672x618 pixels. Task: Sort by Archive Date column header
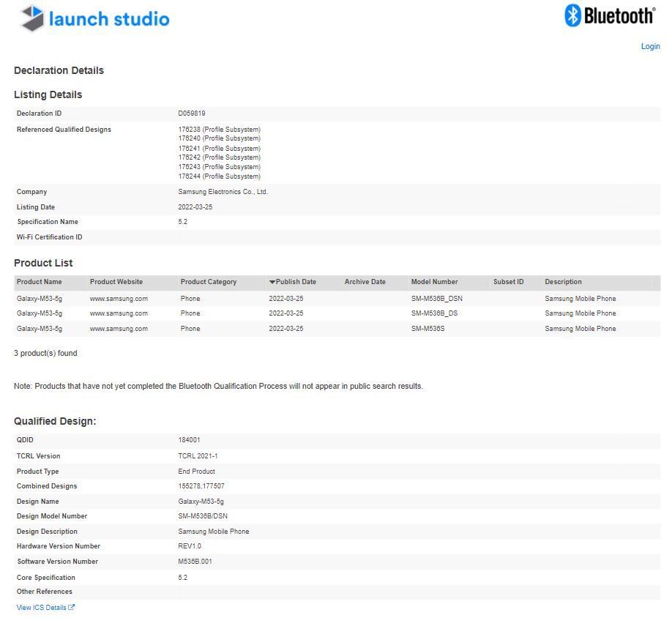365,282
